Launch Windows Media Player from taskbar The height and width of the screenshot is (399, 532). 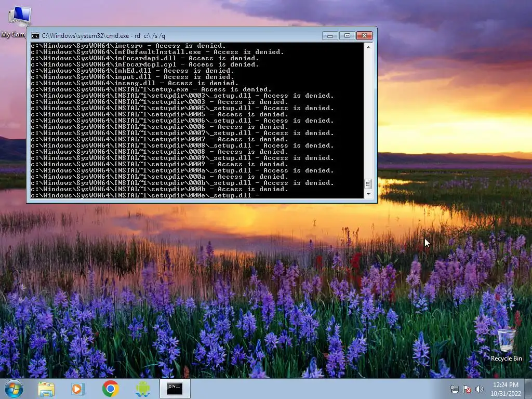click(x=78, y=389)
